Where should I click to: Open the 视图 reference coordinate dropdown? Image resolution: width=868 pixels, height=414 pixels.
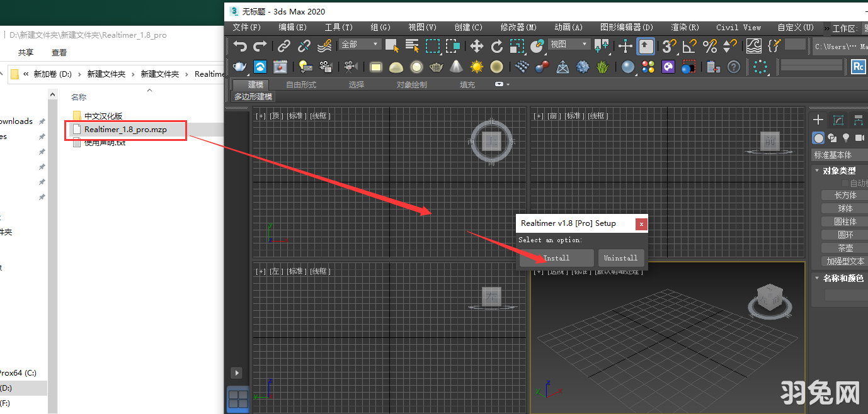[x=569, y=44]
